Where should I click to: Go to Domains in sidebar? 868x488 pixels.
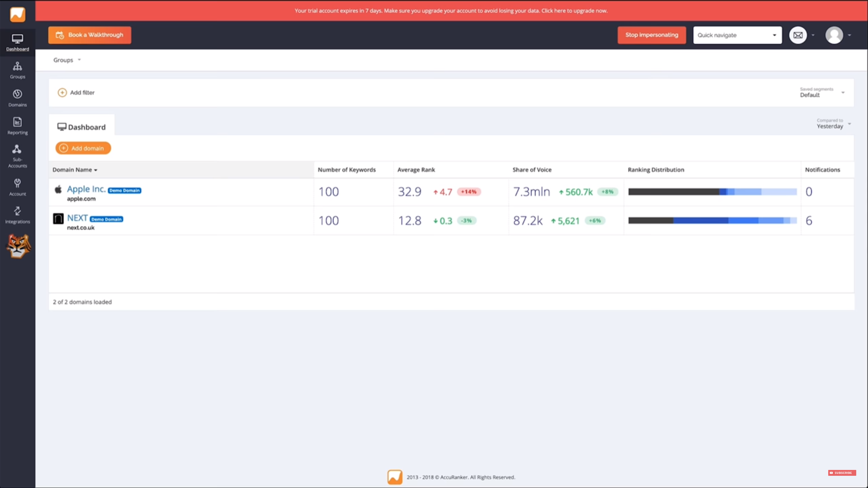pos(17,98)
